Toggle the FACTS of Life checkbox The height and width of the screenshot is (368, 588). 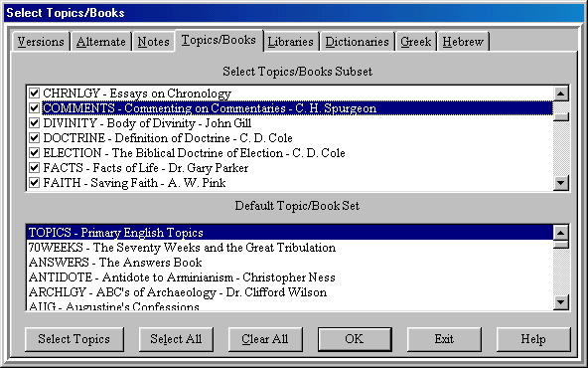pyautogui.click(x=34, y=167)
